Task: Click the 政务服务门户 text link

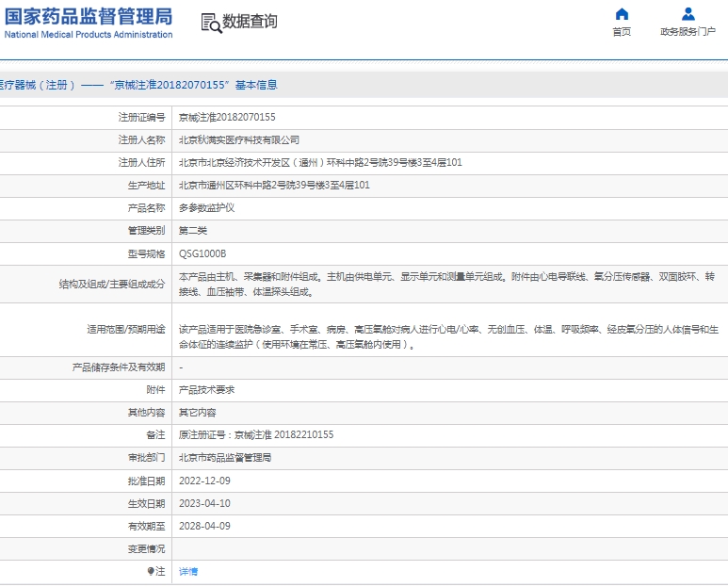Action: pyautogui.click(x=688, y=32)
